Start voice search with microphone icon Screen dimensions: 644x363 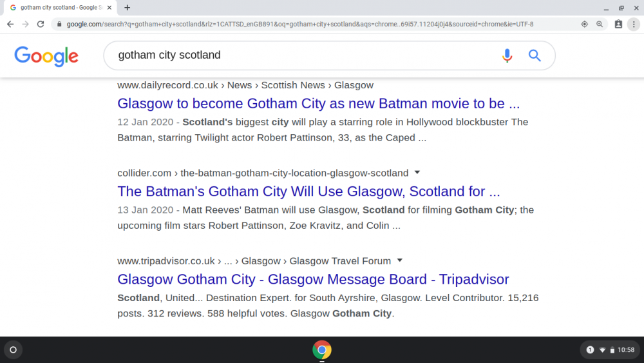(507, 55)
